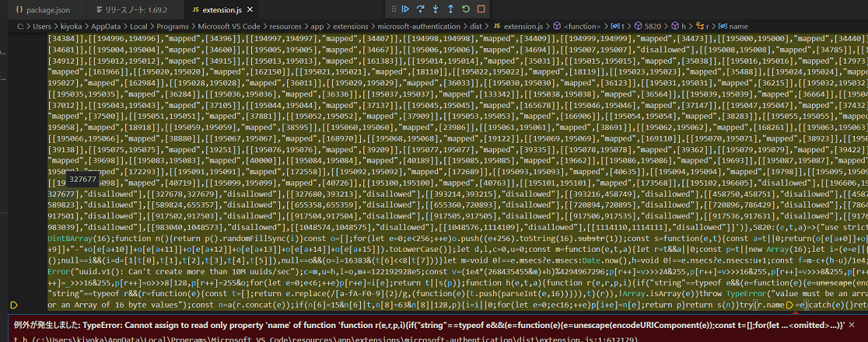The height and width of the screenshot is (342, 868).
Task: Open the C: breadcrumb
Action: click(20, 26)
